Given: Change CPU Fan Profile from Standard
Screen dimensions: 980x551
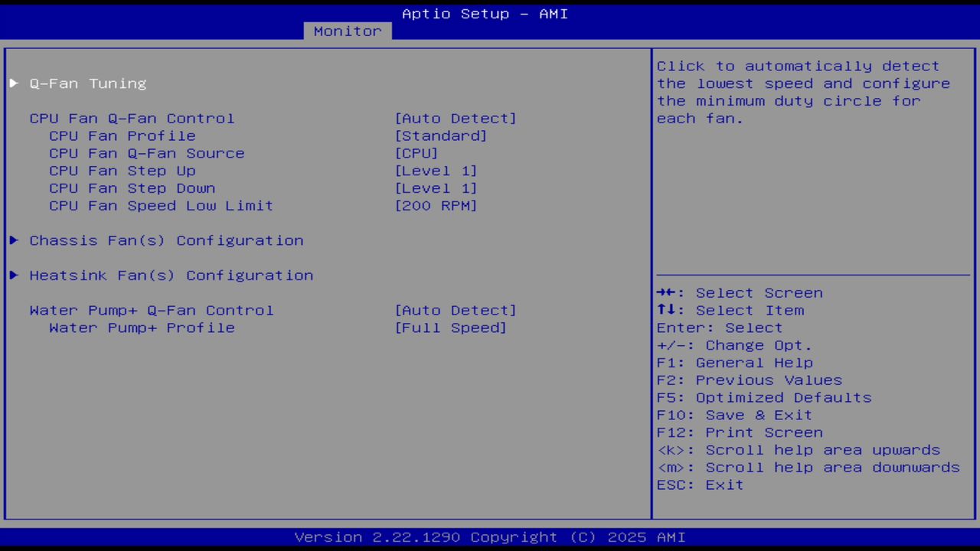Looking at the screenshot, I should 441,135.
